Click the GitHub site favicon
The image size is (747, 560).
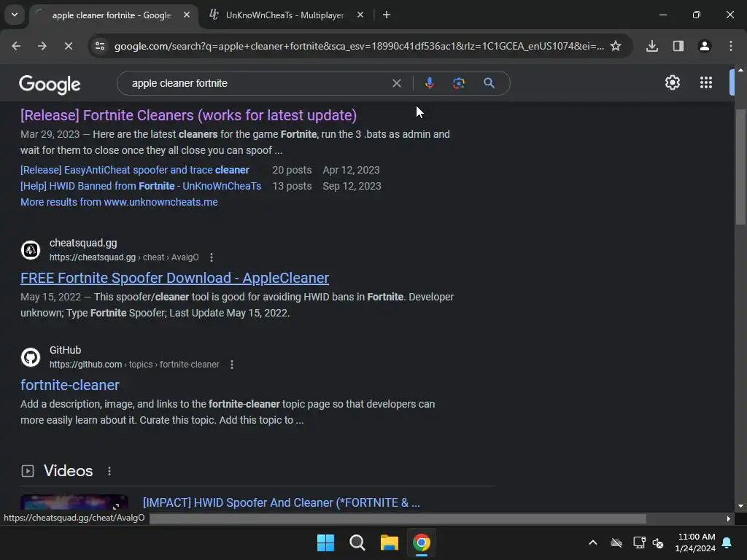[31, 357]
